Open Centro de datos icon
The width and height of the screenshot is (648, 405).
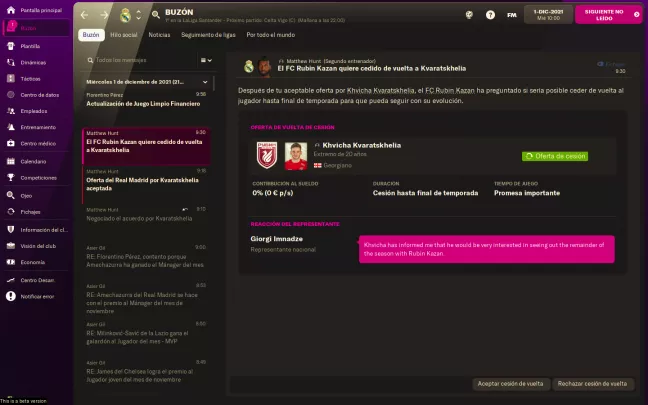tap(11, 95)
